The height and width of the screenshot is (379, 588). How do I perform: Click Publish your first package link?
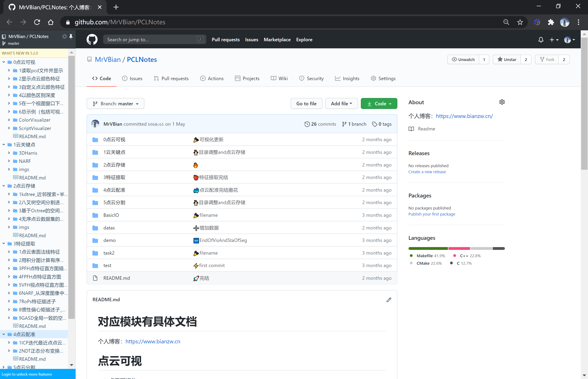point(432,214)
